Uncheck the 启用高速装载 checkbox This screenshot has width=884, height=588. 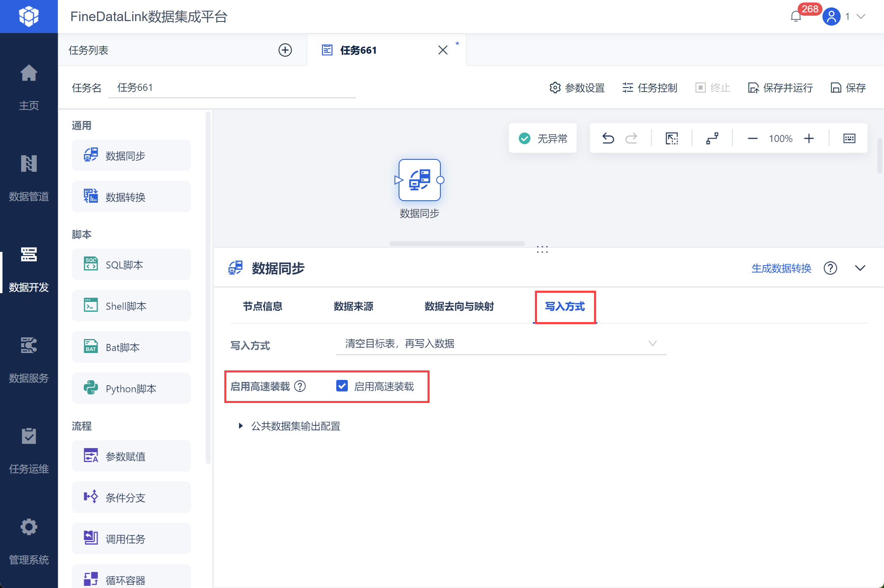342,386
